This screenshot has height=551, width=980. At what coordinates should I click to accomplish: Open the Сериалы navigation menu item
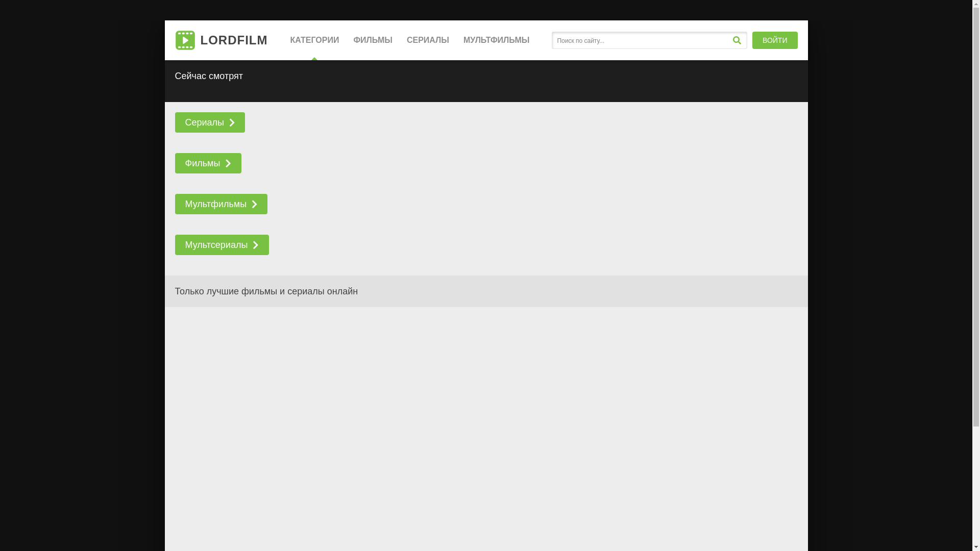tap(428, 40)
